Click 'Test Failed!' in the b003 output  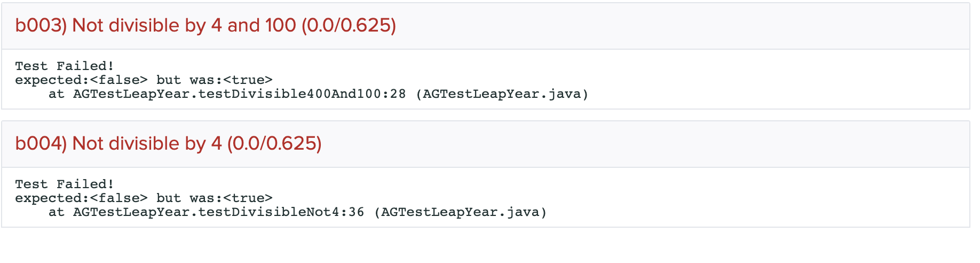point(65,66)
